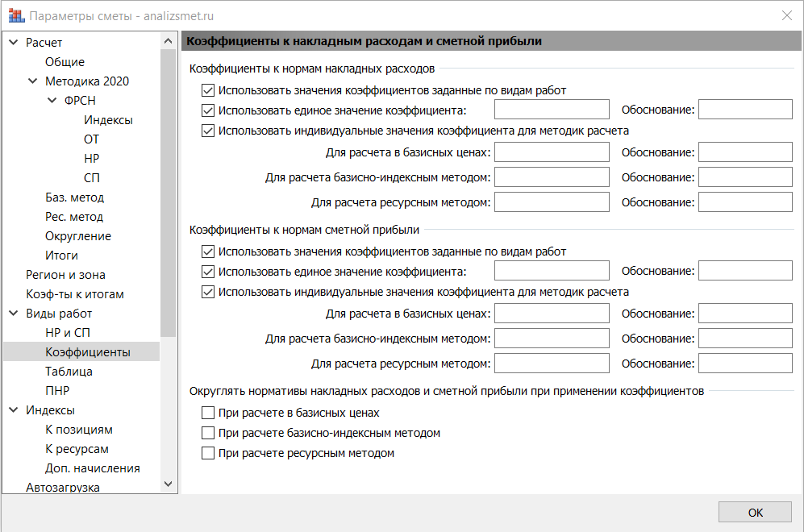Open Регион и зона settings

click(65, 275)
